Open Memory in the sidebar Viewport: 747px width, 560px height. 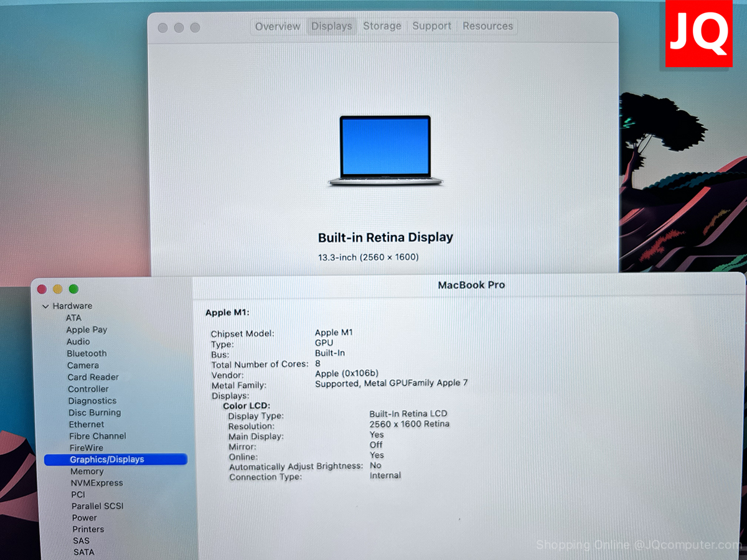click(x=87, y=472)
